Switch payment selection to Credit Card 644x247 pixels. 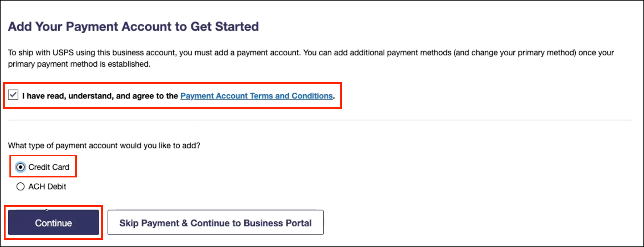[20, 167]
